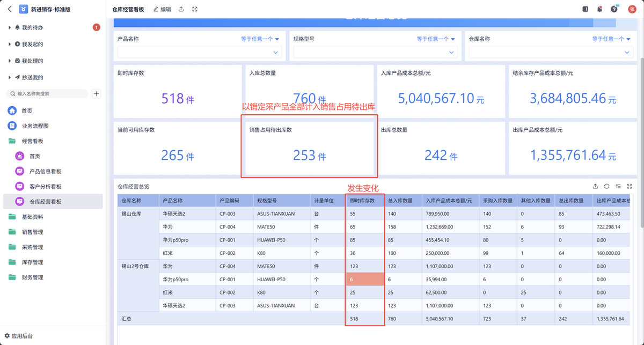Viewport: 644px width, 345px height.
Task: Expand 我处理的 section
Action: 10,61
